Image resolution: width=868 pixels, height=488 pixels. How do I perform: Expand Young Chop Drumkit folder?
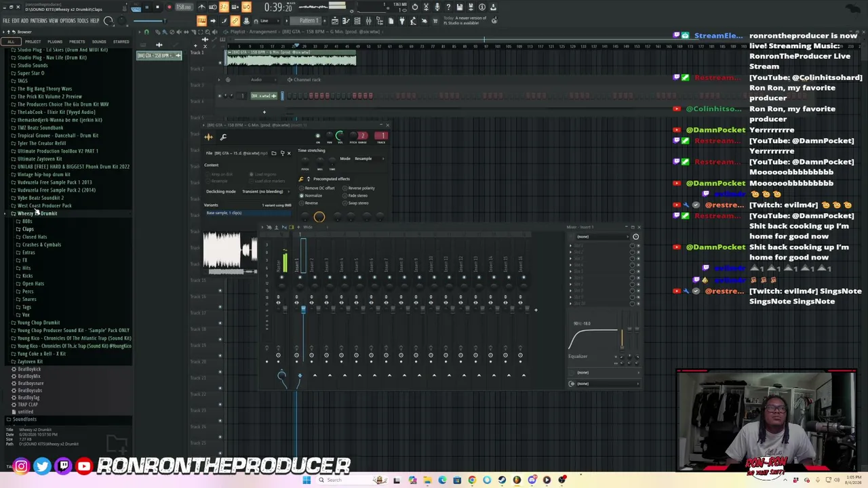click(39, 323)
